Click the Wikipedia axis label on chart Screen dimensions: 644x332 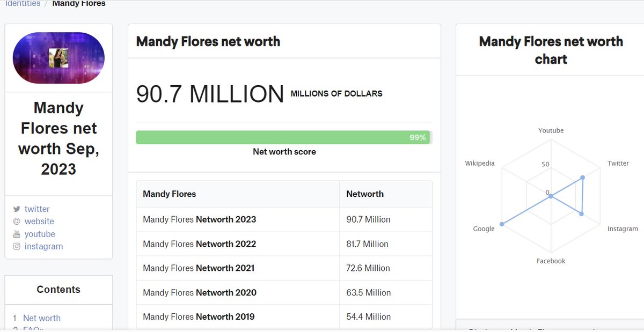point(480,164)
